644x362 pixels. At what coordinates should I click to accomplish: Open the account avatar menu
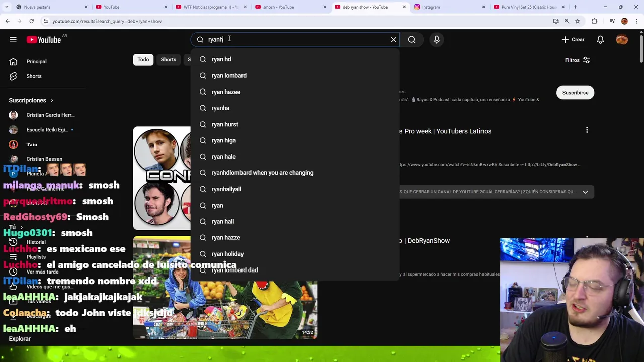click(x=622, y=39)
